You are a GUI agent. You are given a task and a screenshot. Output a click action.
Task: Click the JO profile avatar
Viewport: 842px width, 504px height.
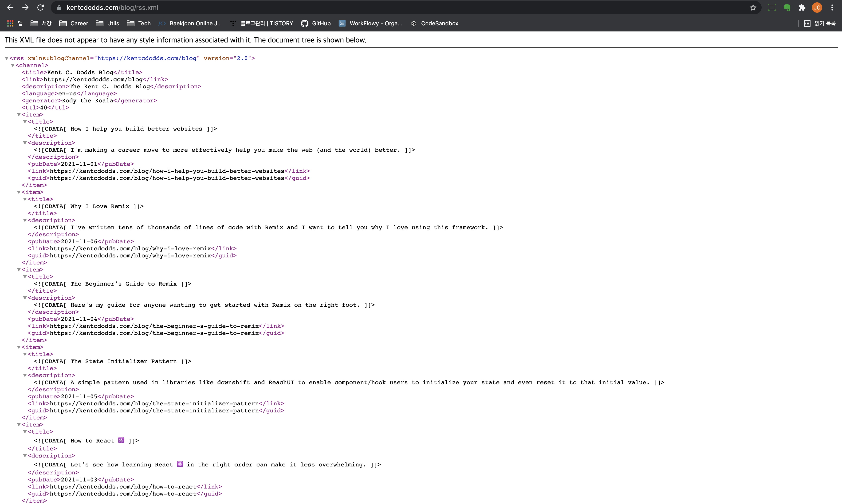click(x=817, y=8)
